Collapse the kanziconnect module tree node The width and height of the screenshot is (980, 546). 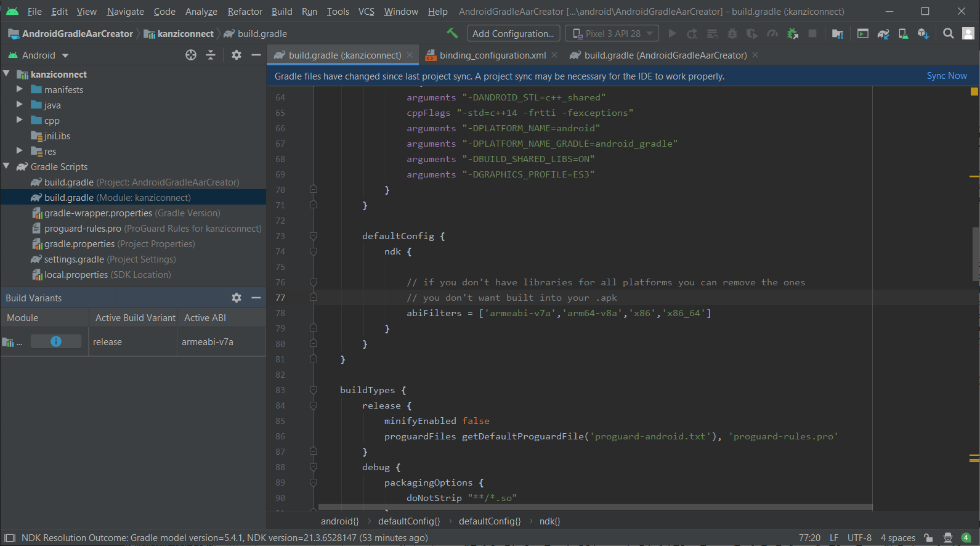pyautogui.click(x=6, y=74)
